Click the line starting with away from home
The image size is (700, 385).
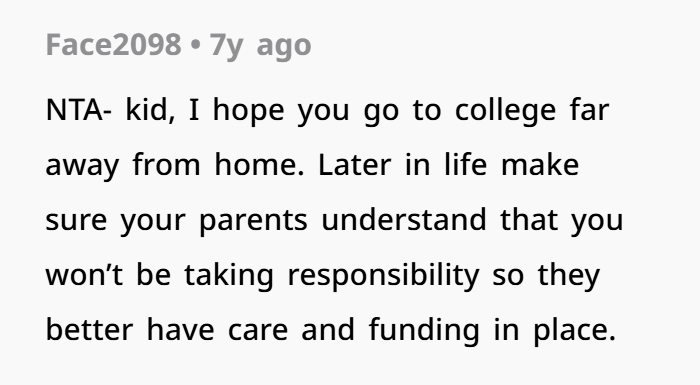click(x=312, y=166)
